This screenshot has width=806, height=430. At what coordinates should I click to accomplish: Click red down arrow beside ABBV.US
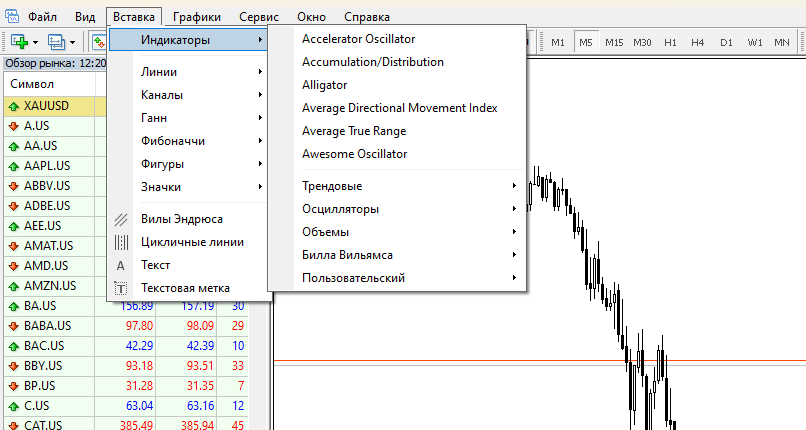coord(14,186)
